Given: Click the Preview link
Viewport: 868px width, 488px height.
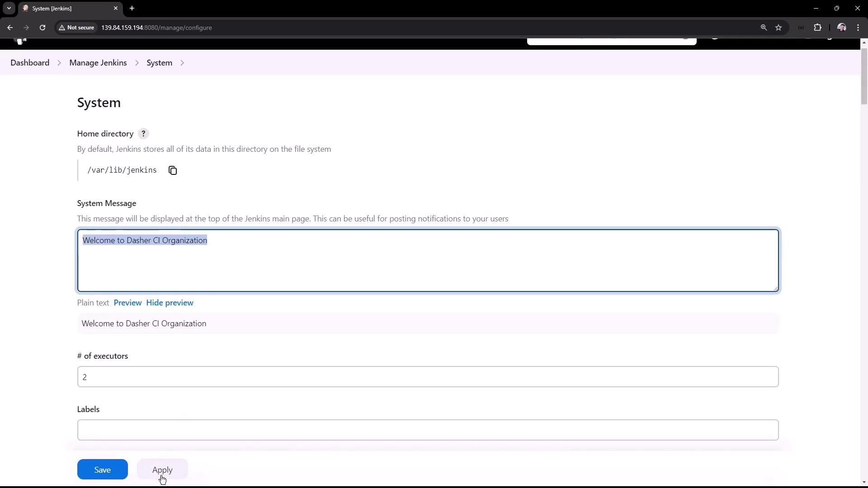Looking at the screenshot, I should (x=127, y=303).
